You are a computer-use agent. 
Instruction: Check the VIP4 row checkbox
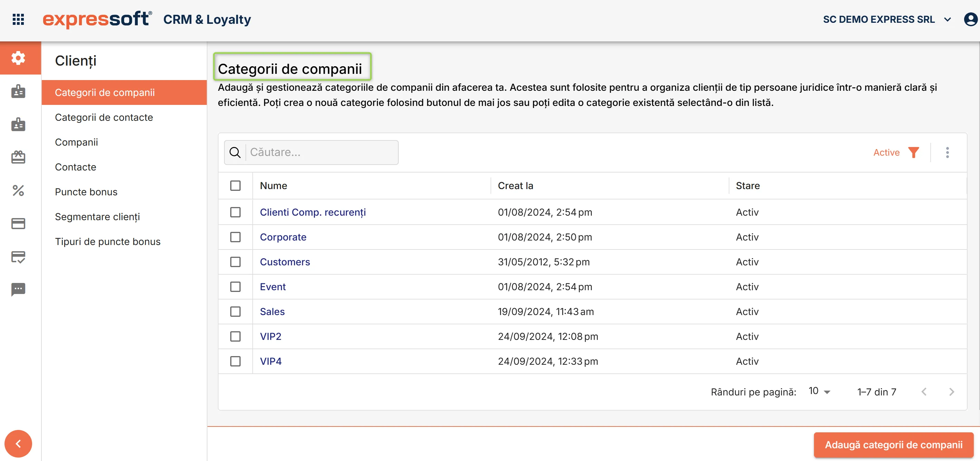tap(235, 361)
